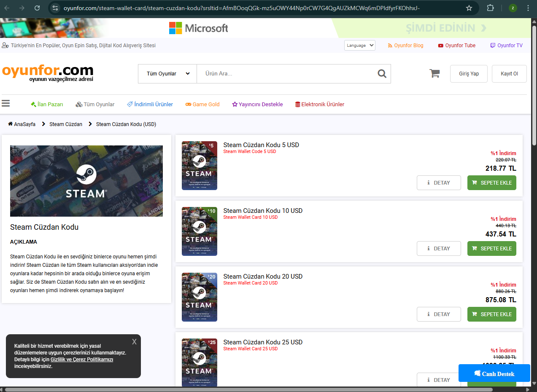Viewport: 537px width, 392px height.
Task: Click the 10 USD Steam card thumbnail
Action: [200, 231]
